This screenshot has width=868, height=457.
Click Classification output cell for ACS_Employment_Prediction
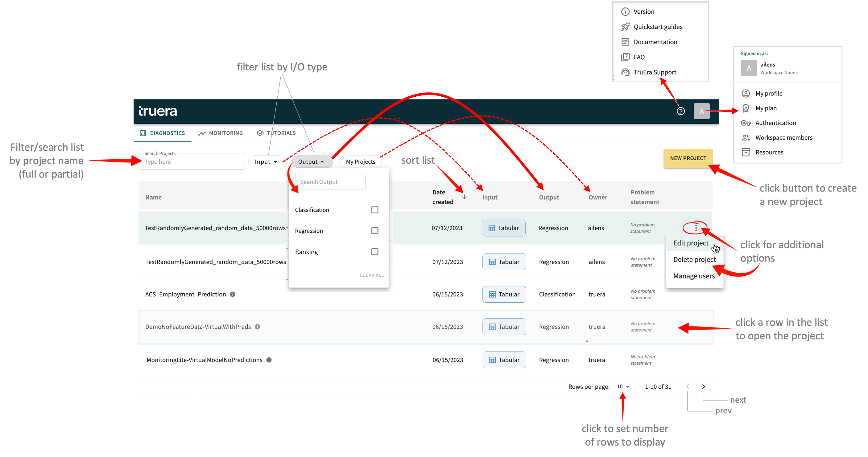(557, 295)
